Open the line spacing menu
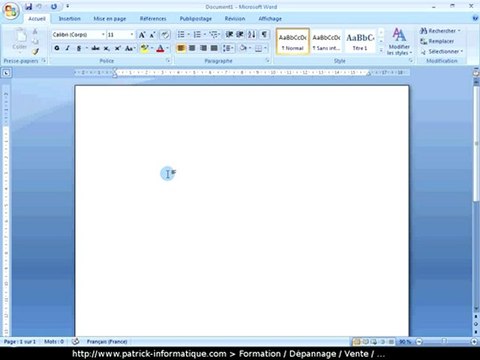 click(x=228, y=48)
